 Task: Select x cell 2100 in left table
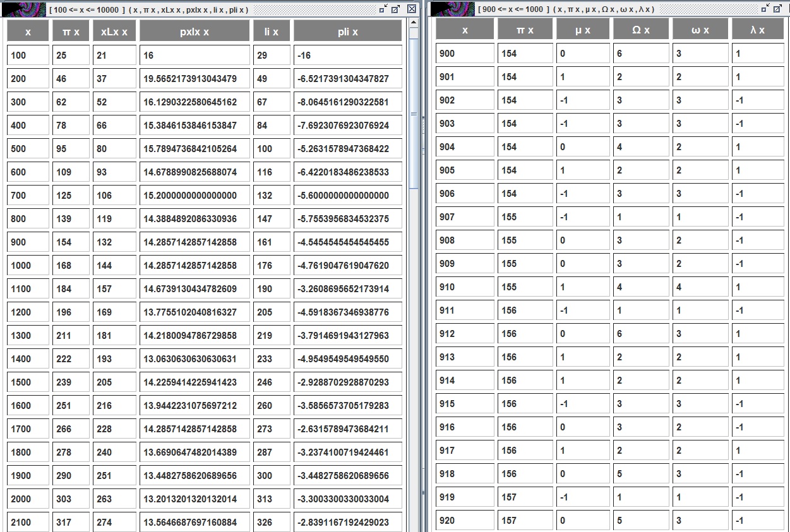click(x=28, y=523)
